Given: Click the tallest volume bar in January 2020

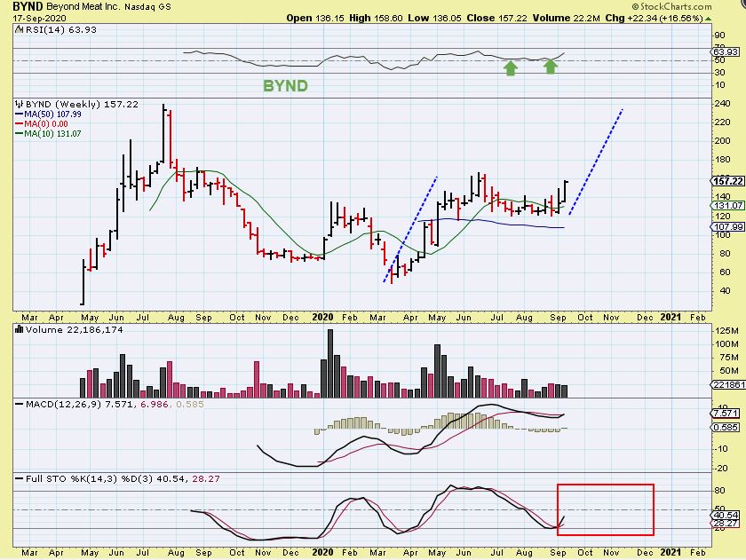Looking at the screenshot, I should tap(330, 363).
